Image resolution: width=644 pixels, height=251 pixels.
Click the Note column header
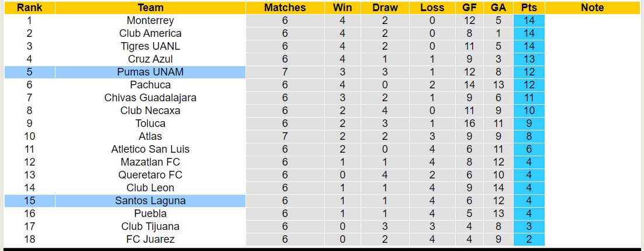pos(593,8)
